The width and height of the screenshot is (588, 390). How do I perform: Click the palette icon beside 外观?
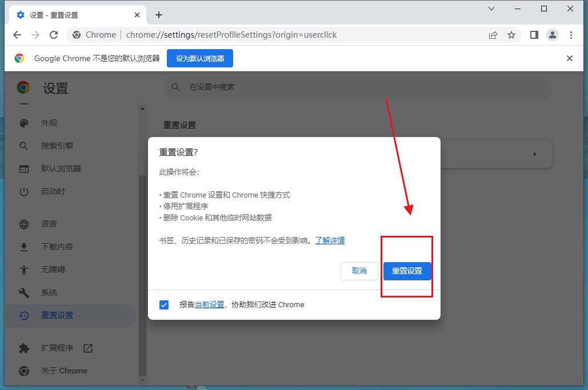[23, 123]
